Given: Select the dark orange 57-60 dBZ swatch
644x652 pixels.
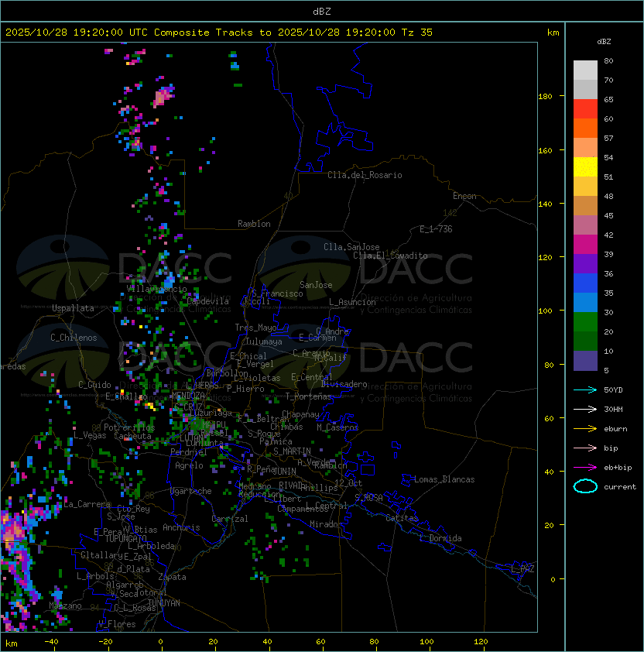Looking at the screenshot, I should pyautogui.click(x=585, y=129).
